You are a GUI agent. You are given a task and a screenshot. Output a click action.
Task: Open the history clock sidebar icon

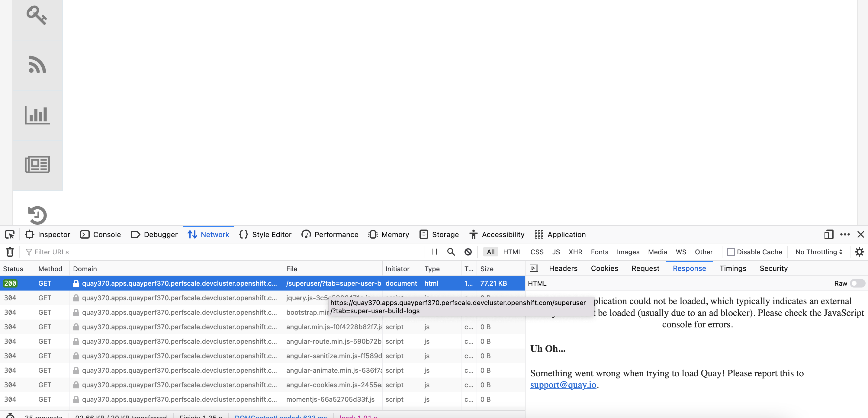(x=37, y=215)
